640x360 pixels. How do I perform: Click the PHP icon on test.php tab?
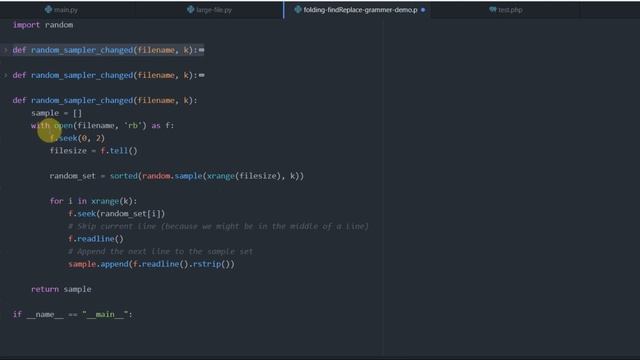(493, 9)
